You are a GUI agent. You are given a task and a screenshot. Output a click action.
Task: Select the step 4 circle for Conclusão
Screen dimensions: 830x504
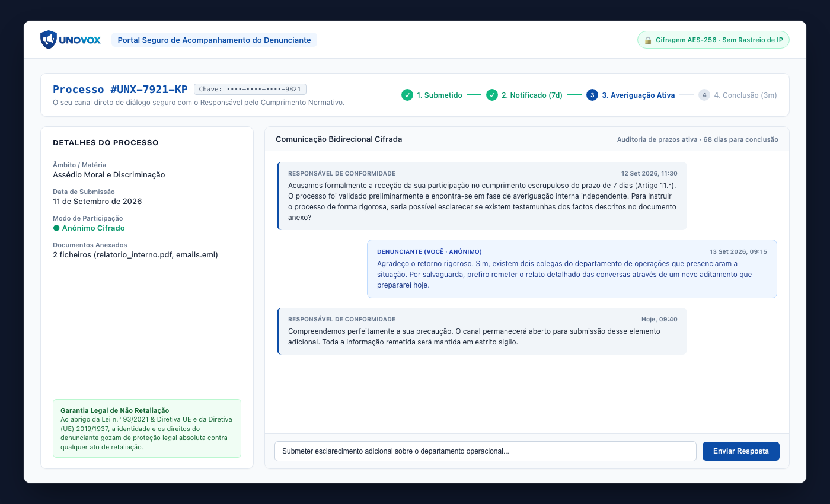(704, 95)
